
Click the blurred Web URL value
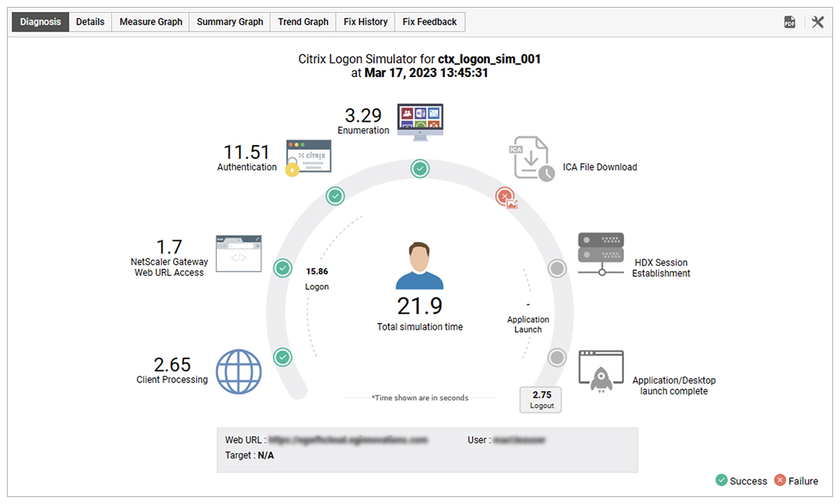coord(348,440)
